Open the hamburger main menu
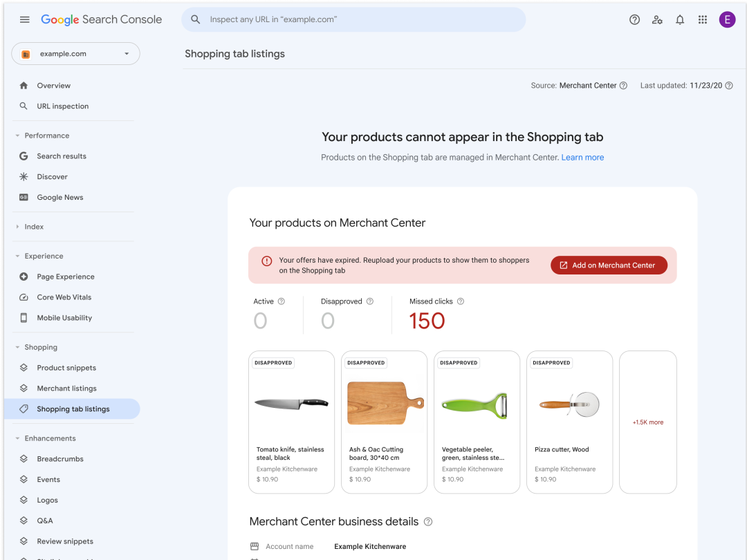The image size is (747, 560). click(x=25, y=19)
